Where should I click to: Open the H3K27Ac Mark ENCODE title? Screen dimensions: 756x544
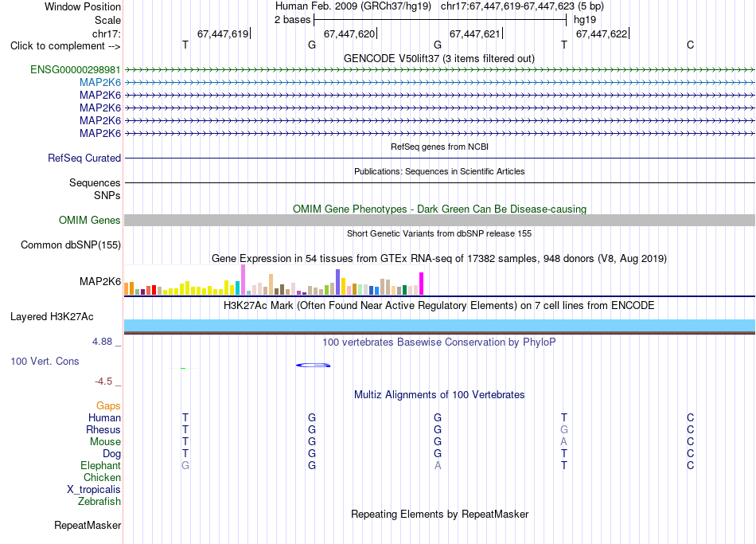[439, 306]
